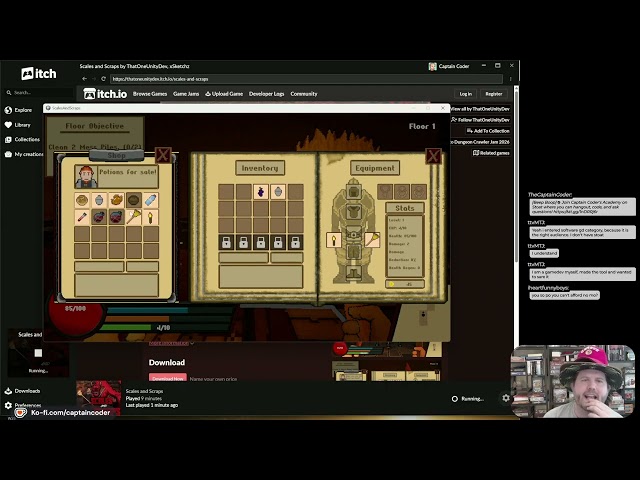Expand the More information section

171,343
